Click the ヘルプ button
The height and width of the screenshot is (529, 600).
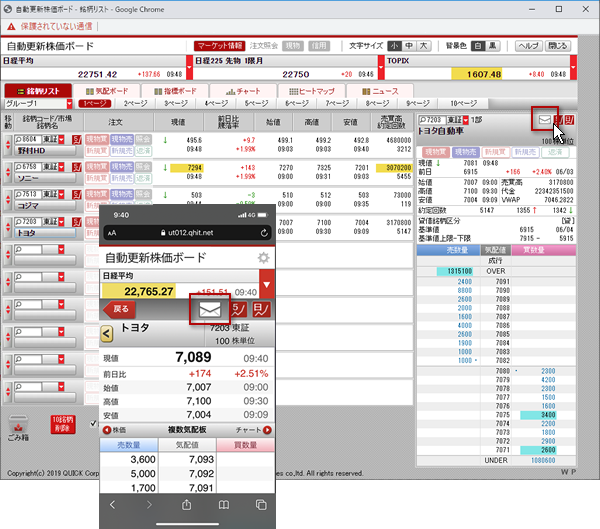(x=529, y=46)
